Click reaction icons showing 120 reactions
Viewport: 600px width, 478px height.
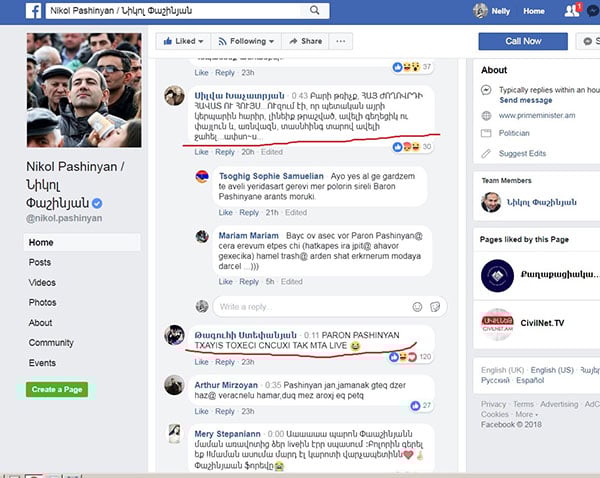(x=403, y=357)
